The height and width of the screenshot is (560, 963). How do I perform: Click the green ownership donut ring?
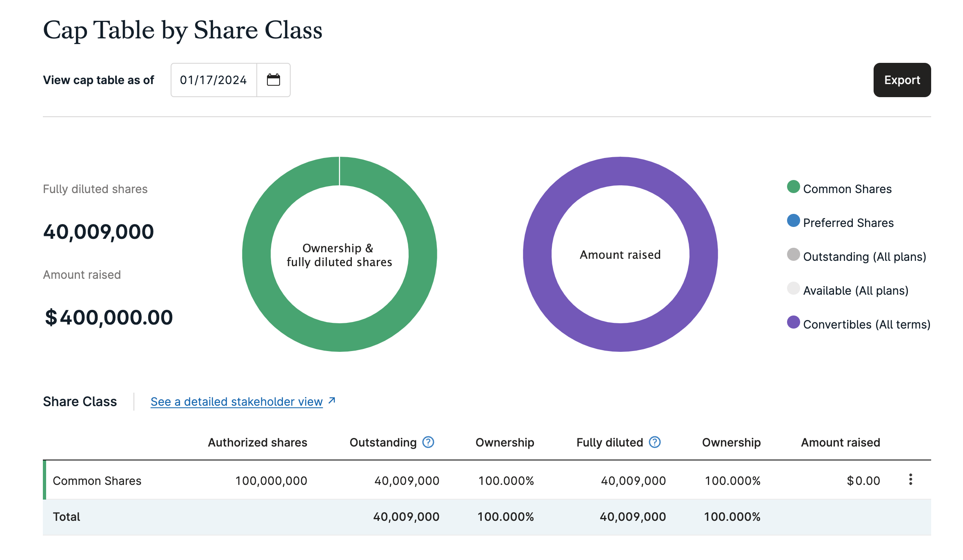256,254
